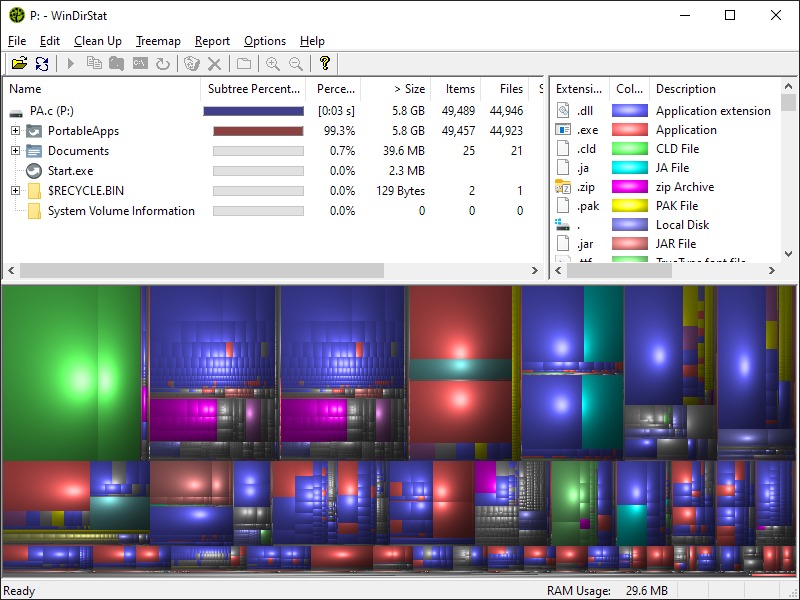Click the Command Prompt toolbar icon

click(140, 64)
